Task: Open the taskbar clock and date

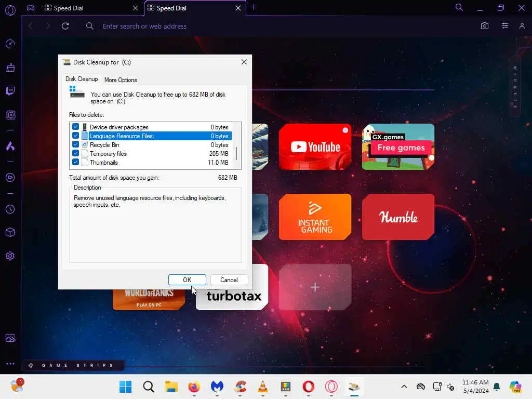Action: (475, 387)
